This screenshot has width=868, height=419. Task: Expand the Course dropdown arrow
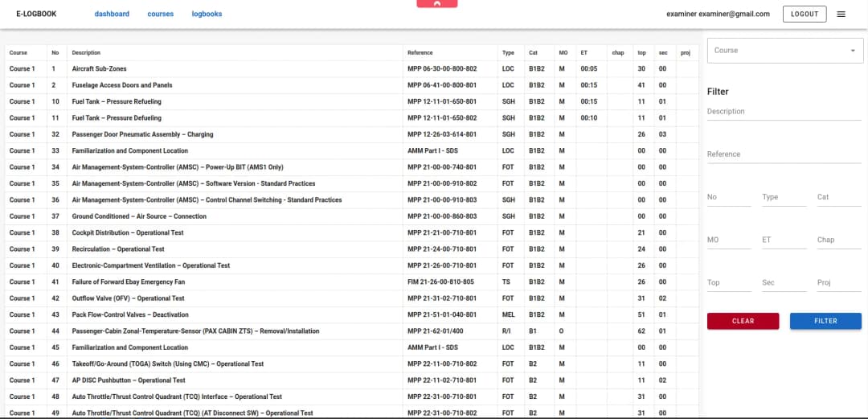852,51
